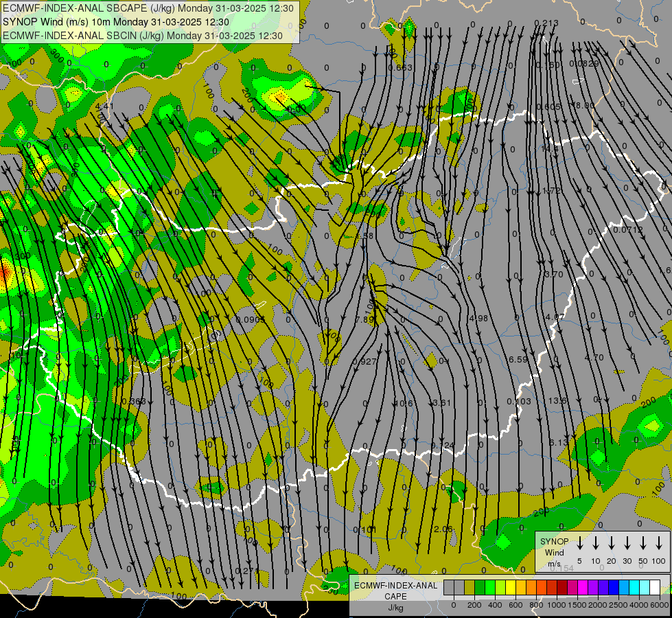Click the 3.70 value on the map

point(553,274)
